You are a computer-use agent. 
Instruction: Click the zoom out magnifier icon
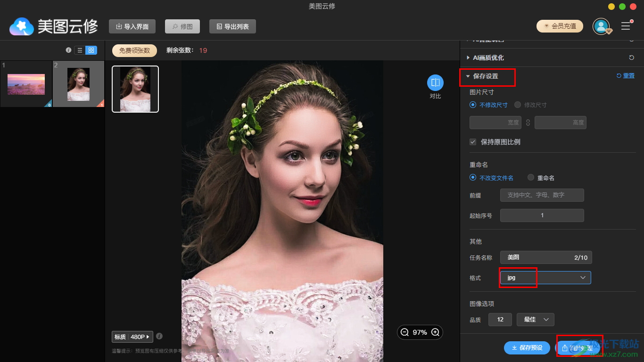pyautogui.click(x=405, y=332)
